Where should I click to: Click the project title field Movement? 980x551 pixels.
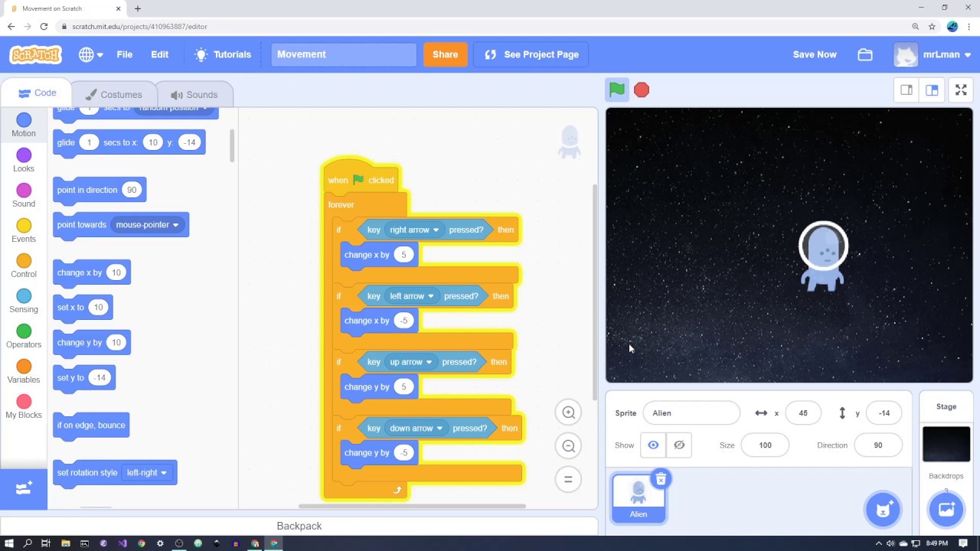344,54
